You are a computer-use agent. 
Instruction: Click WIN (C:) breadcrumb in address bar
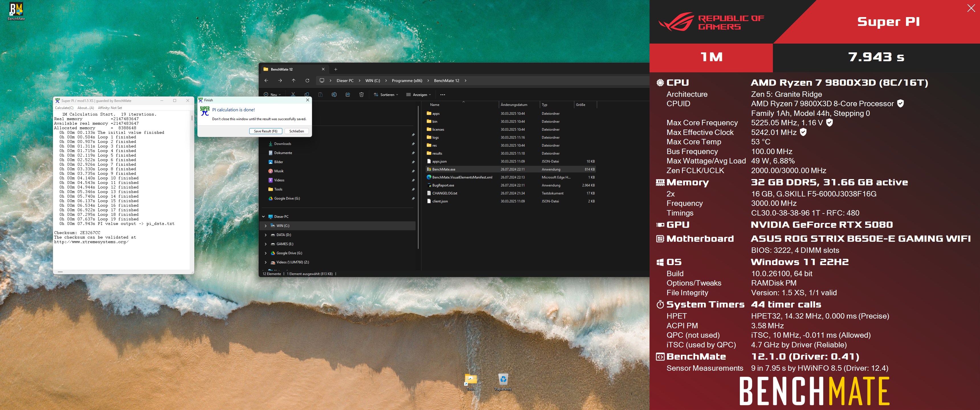pyautogui.click(x=372, y=81)
